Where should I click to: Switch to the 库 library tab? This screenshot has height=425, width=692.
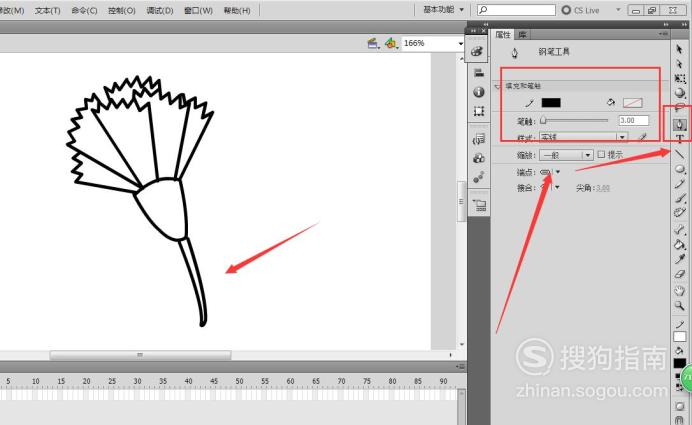(523, 34)
